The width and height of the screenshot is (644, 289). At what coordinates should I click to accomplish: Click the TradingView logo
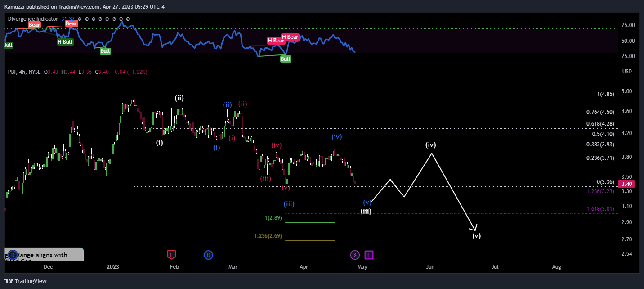click(26, 281)
